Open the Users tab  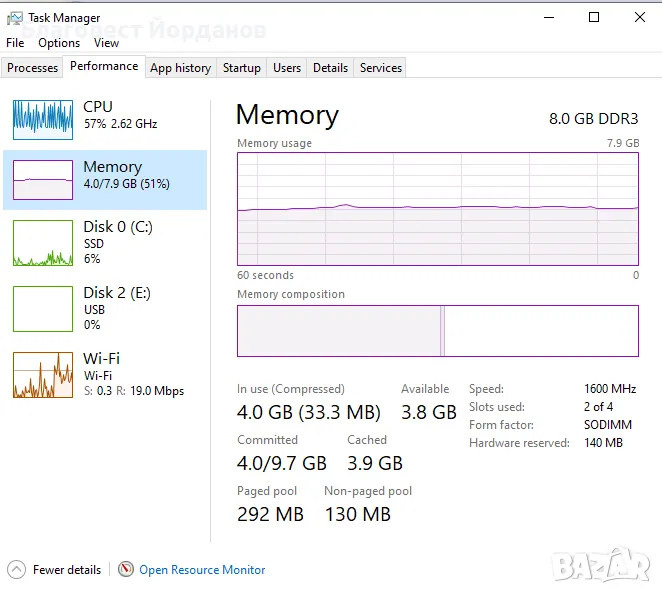pyautogui.click(x=287, y=68)
